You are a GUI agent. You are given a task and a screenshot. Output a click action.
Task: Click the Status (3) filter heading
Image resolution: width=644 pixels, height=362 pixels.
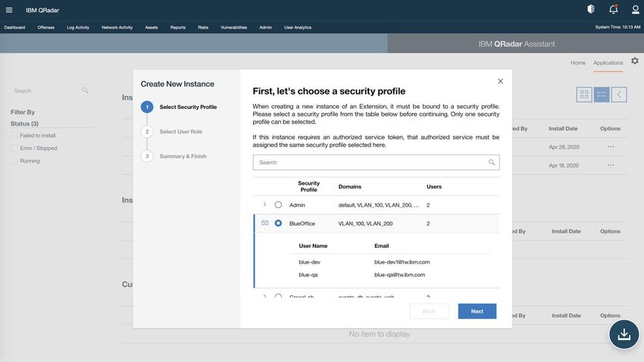pos(25,123)
